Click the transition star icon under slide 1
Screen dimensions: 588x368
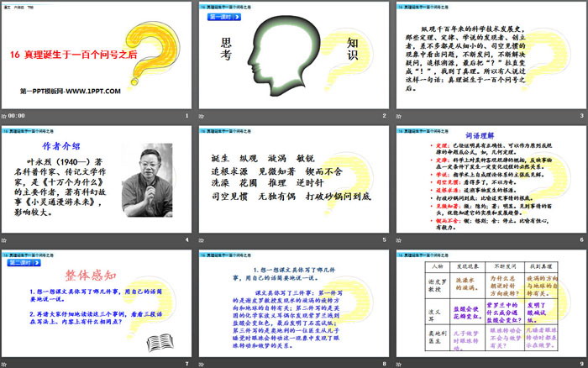(4, 116)
